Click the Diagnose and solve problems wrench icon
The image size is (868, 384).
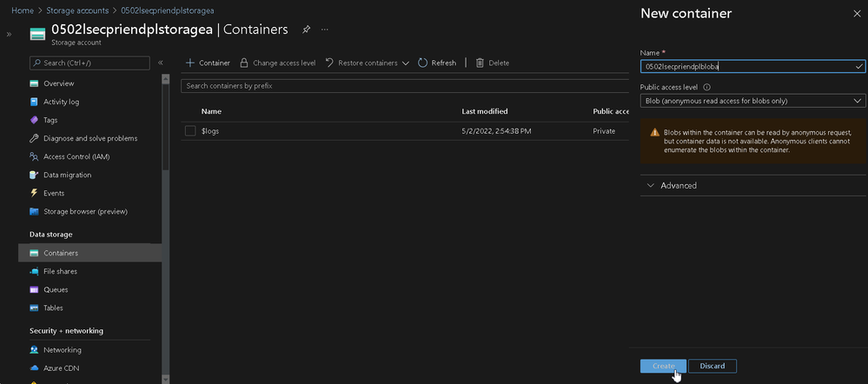tap(35, 138)
